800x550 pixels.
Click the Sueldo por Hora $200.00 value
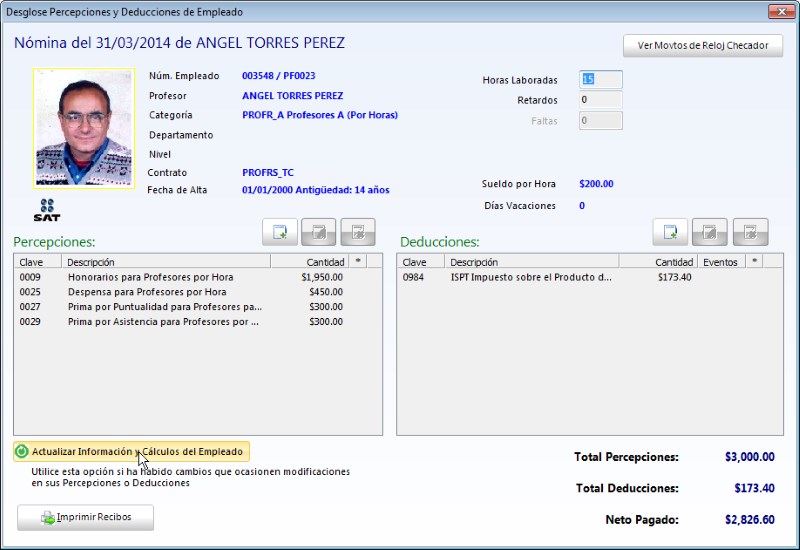tap(596, 184)
